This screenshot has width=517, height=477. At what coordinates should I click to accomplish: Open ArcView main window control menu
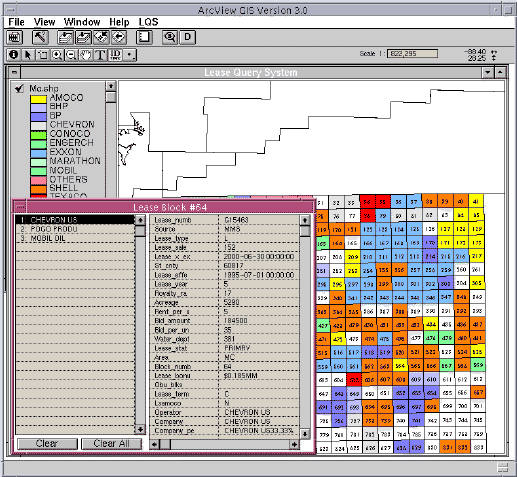(x=10, y=10)
